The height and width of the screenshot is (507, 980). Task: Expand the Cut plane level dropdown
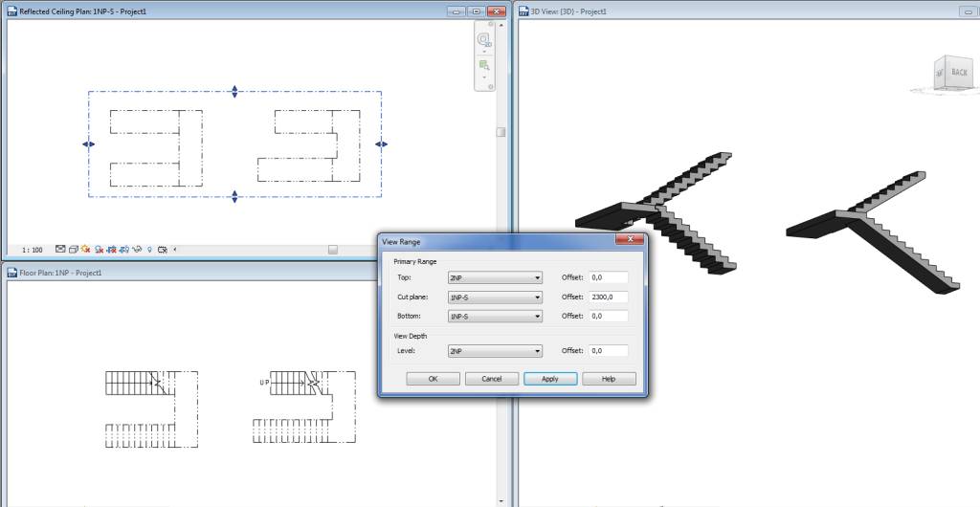click(495, 298)
